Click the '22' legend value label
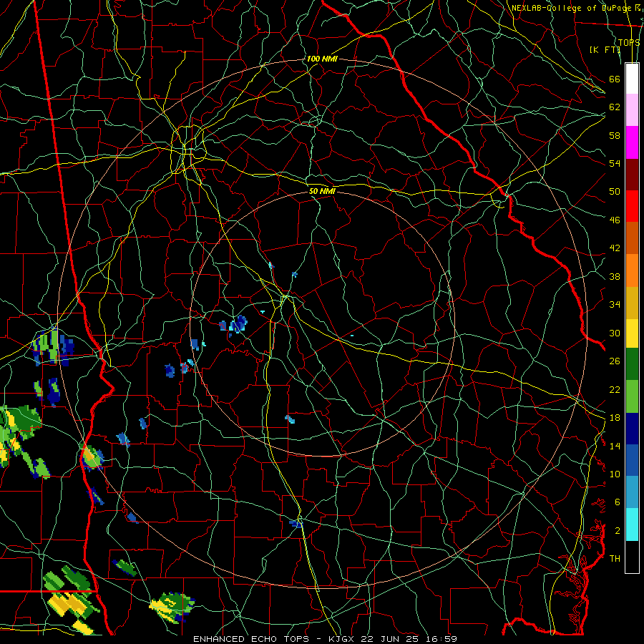 (x=615, y=389)
